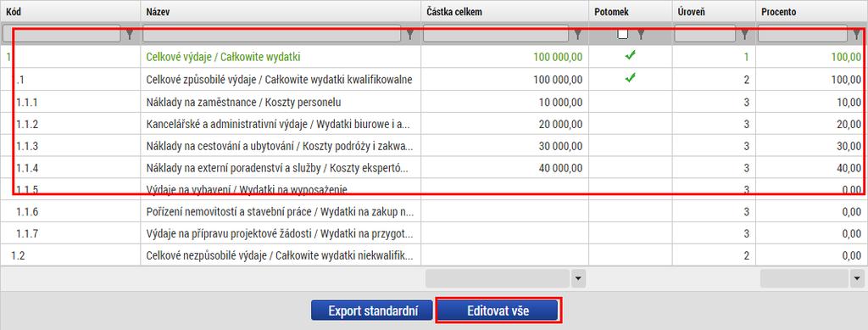
Task: Click amount cell 30 000,00
Action: (505, 146)
